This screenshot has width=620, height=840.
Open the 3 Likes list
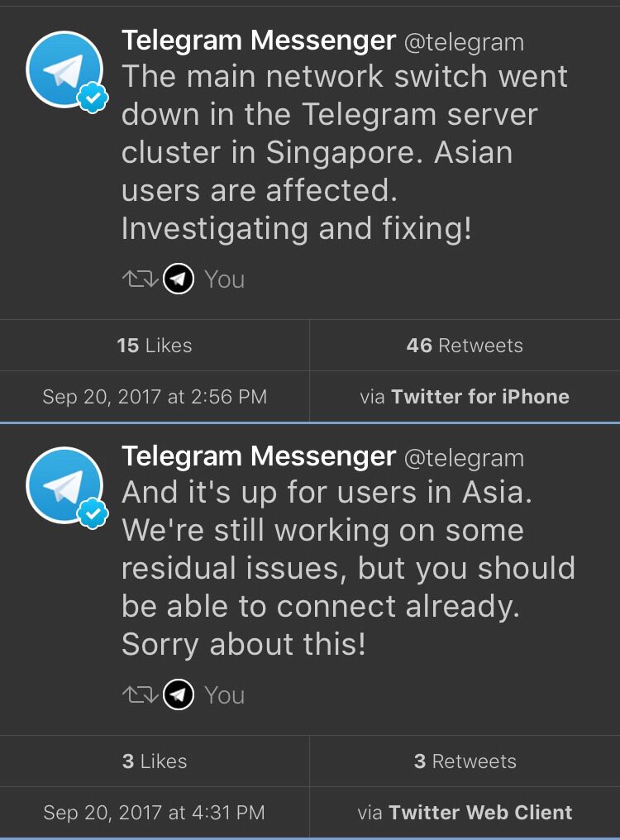click(x=155, y=761)
